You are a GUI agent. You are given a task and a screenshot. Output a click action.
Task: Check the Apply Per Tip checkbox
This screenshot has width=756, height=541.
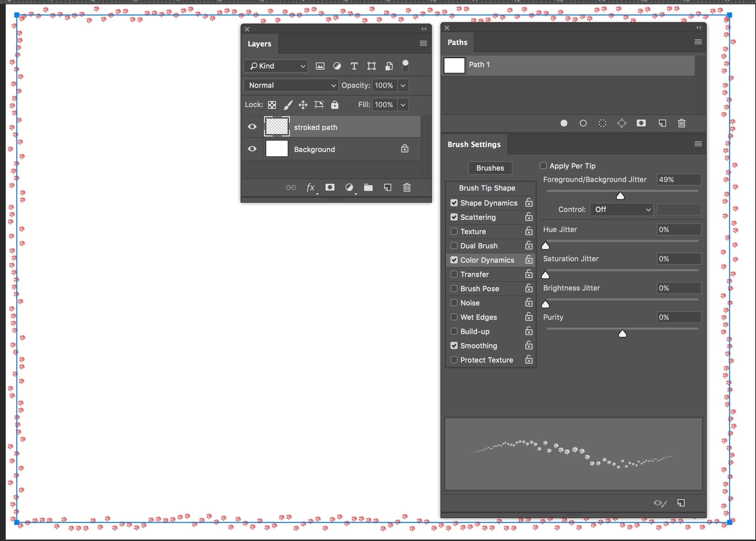pyautogui.click(x=543, y=166)
